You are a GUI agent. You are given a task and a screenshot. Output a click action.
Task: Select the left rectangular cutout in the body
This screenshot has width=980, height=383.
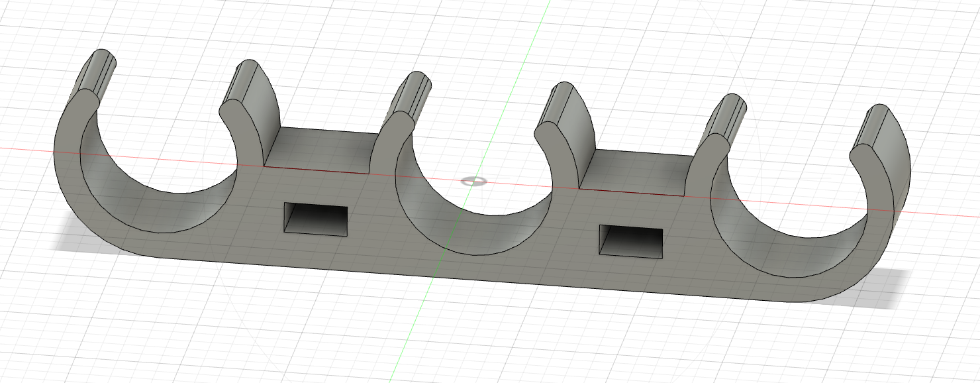click(x=316, y=219)
